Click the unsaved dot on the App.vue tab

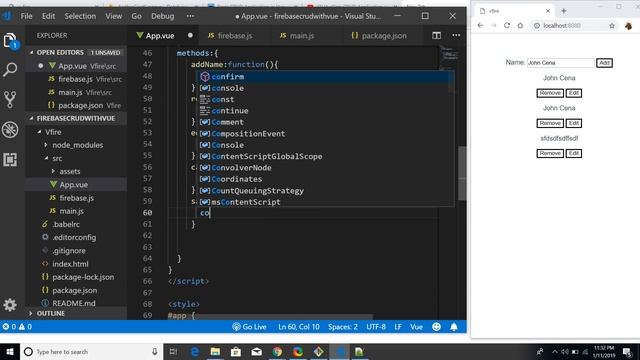[x=190, y=36]
